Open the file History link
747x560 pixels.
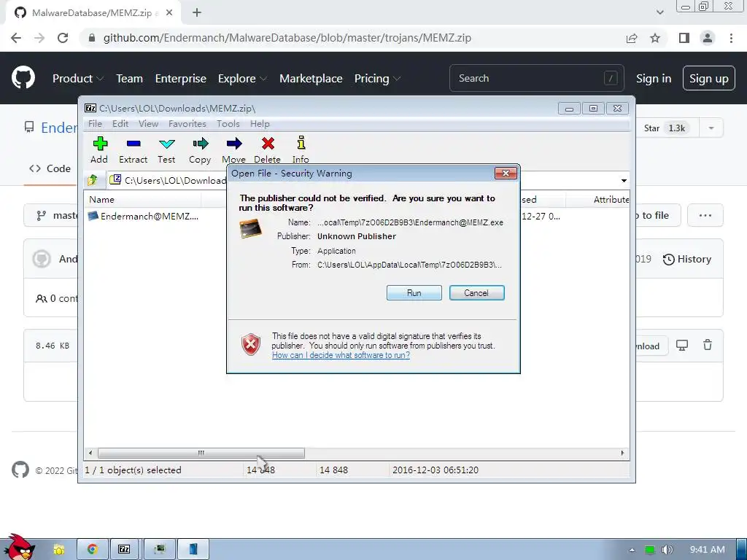pyautogui.click(x=687, y=259)
